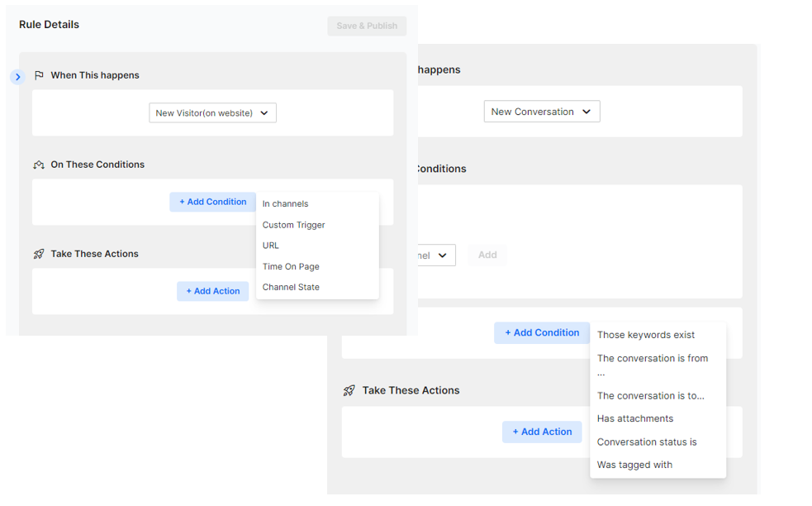
Task: Choose Those keywords exist option
Action: coord(646,335)
